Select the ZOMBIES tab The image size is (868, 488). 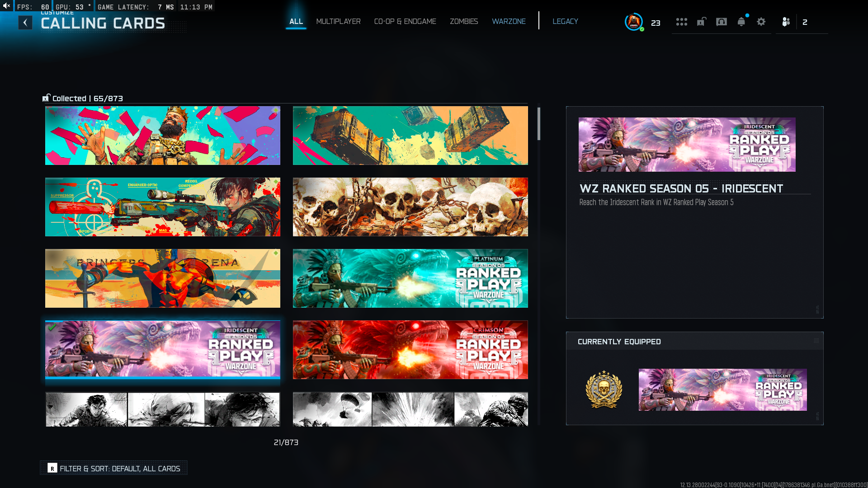(464, 21)
